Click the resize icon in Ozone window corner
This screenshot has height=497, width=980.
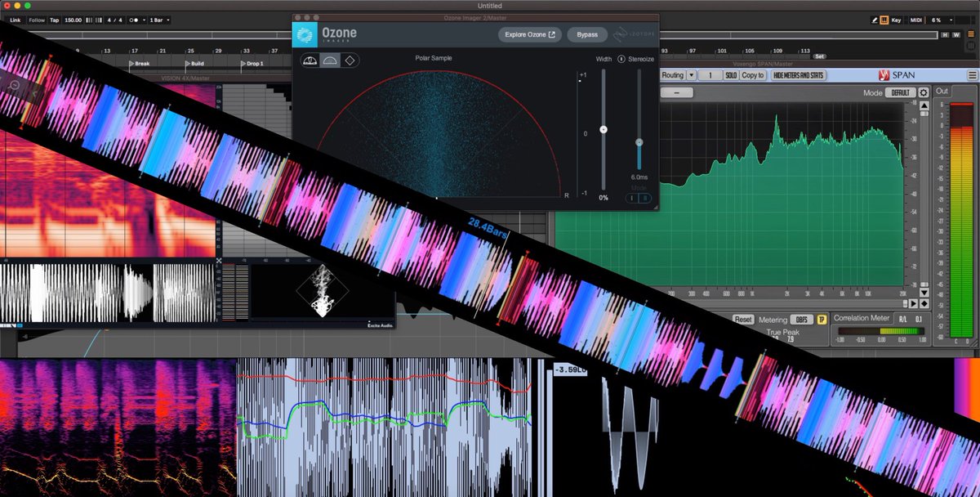pos(654,207)
